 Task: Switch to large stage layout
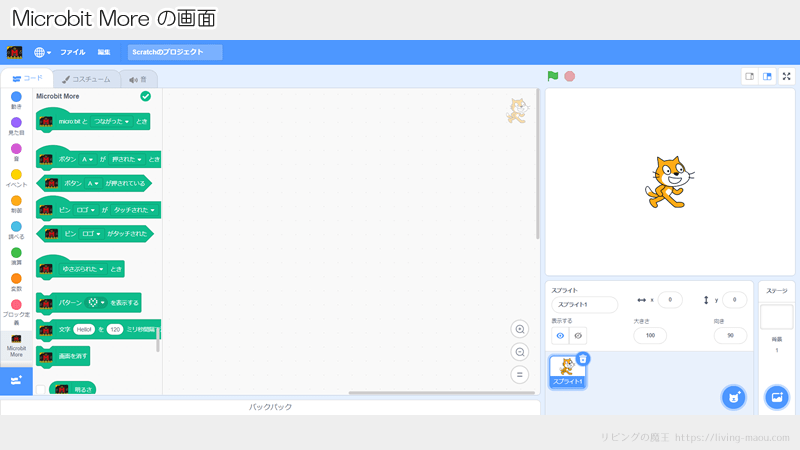767,77
